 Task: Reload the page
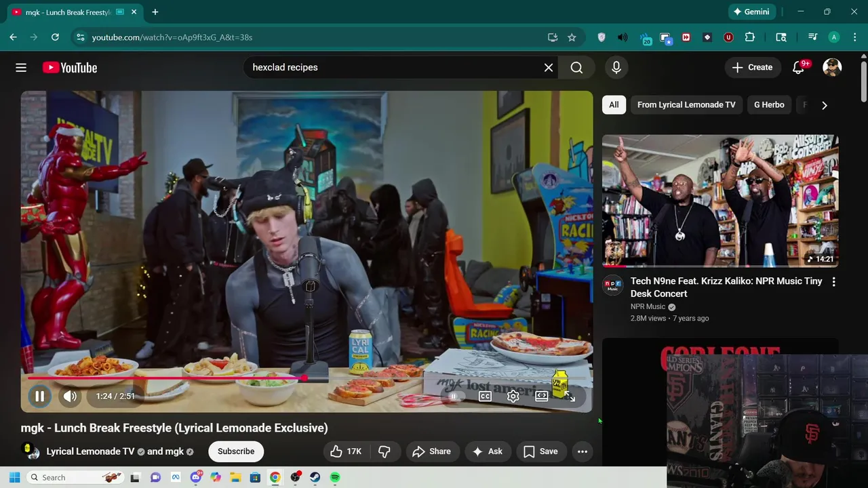55,37
